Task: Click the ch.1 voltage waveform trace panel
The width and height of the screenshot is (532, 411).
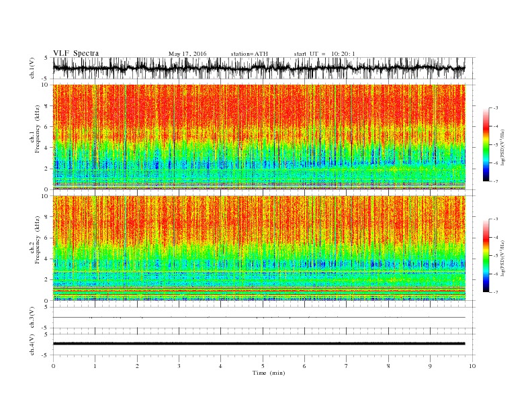Action: (x=259, y=68)
